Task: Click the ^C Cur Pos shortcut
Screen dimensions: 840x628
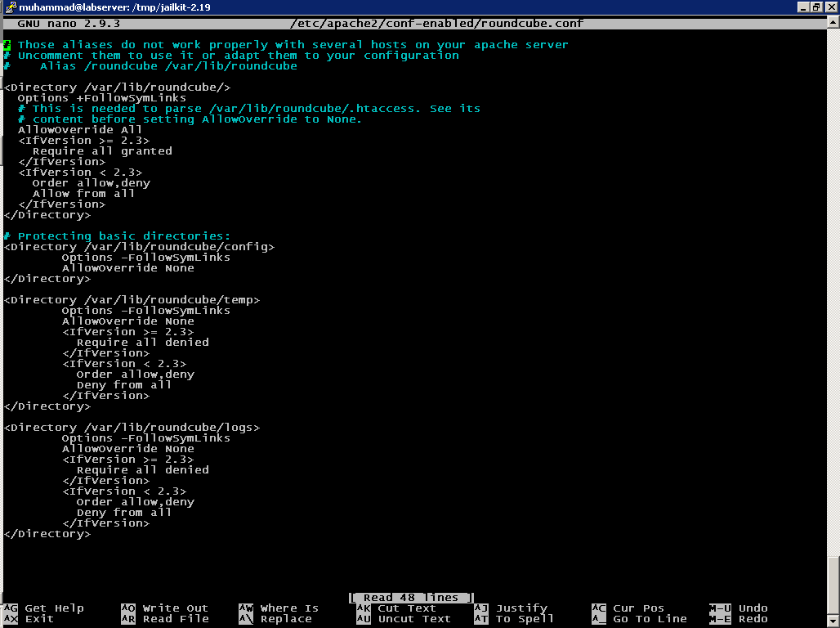Action: coord(628,608)
